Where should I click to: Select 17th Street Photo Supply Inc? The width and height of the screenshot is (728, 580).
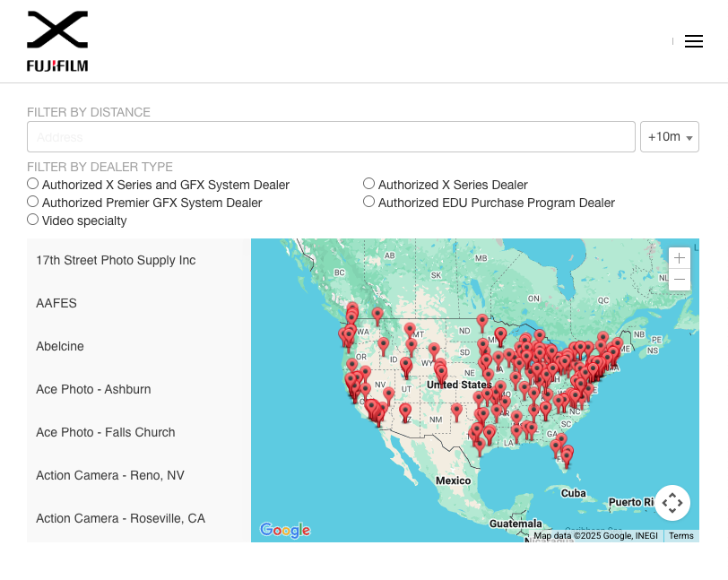pyautogui.click(x=115, y=260)
